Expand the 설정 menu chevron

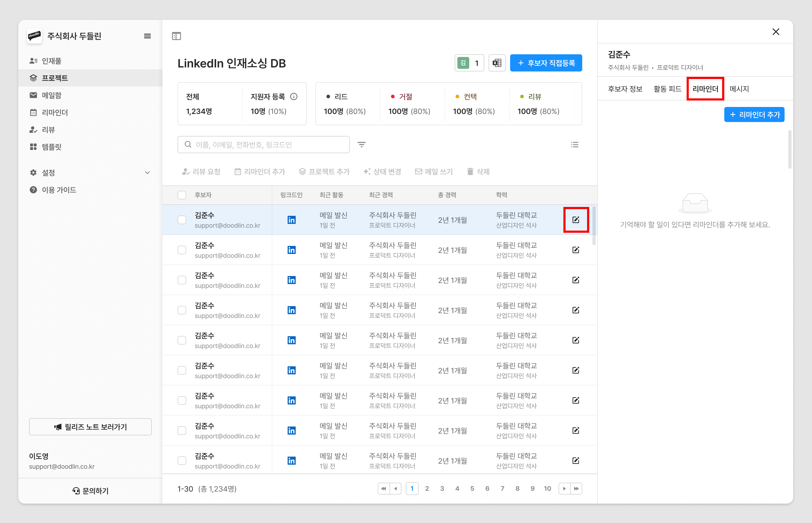147,173
